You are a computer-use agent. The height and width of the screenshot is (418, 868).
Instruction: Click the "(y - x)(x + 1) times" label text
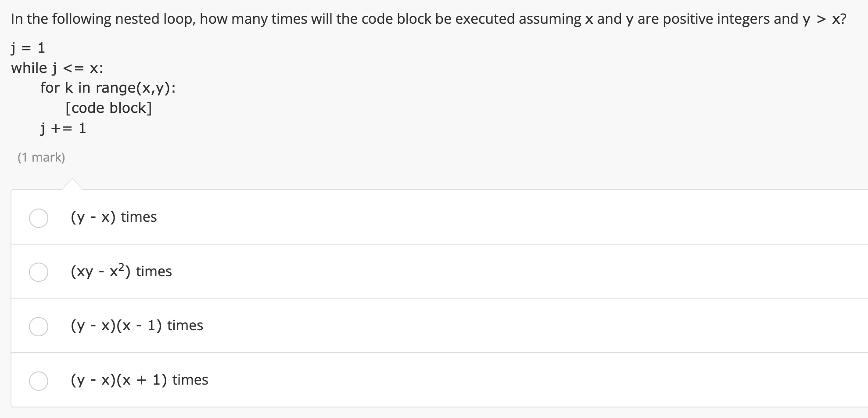[x=140, y=380]
